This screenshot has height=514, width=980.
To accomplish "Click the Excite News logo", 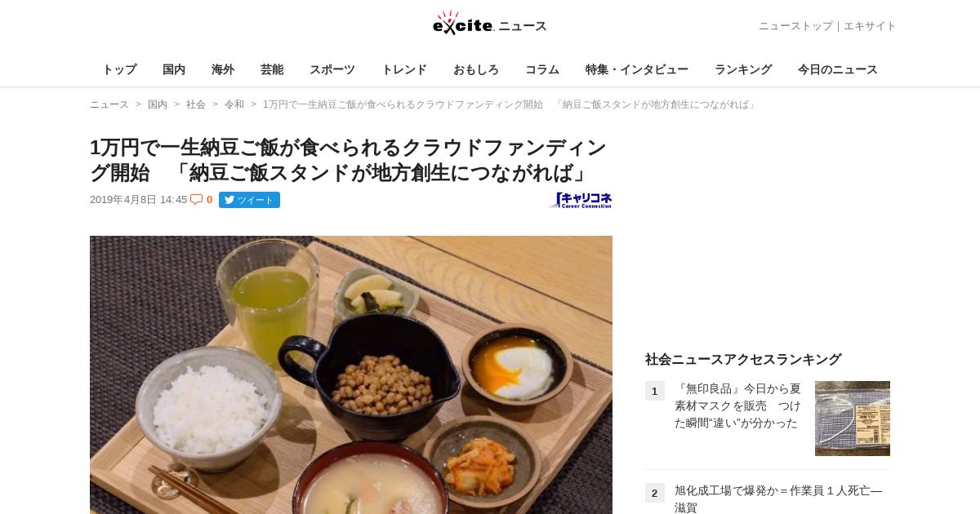I will pos(489,24).
